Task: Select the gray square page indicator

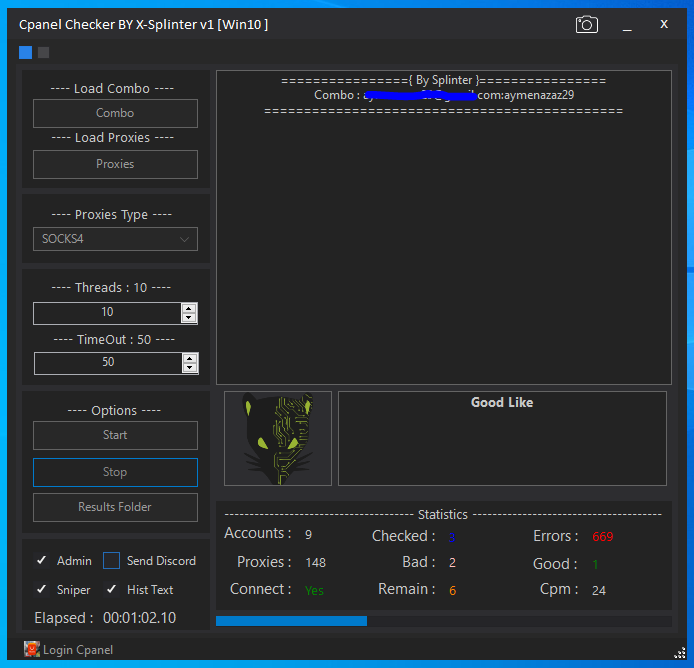Action: click(x=43, y=52)
